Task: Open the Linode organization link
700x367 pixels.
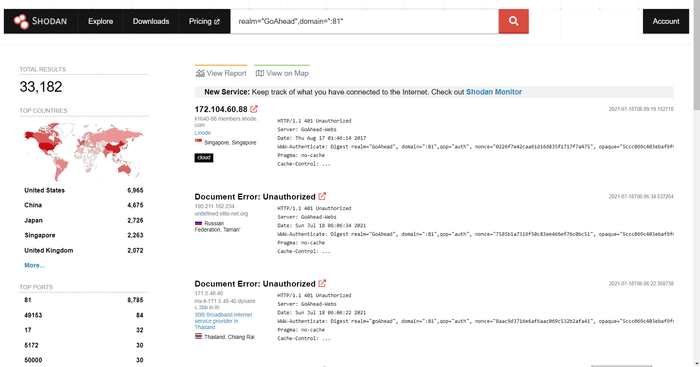Action: [x=203, y=133]
